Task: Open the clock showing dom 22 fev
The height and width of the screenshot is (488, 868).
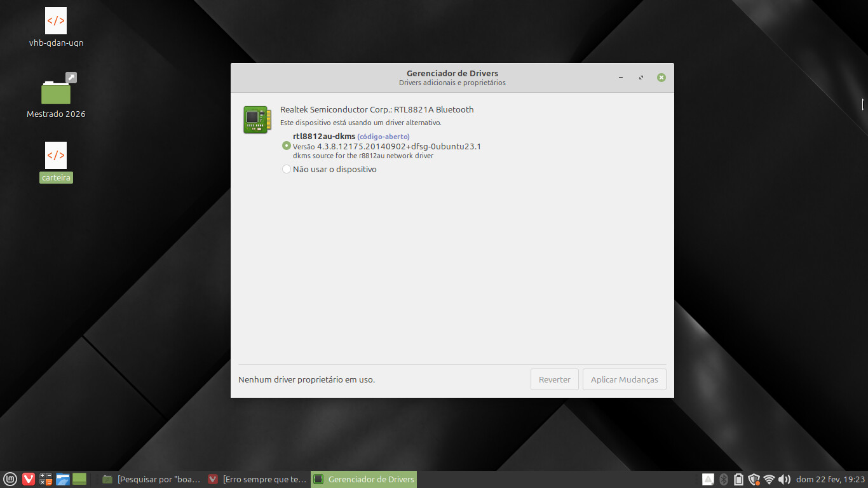Action: 831,479
